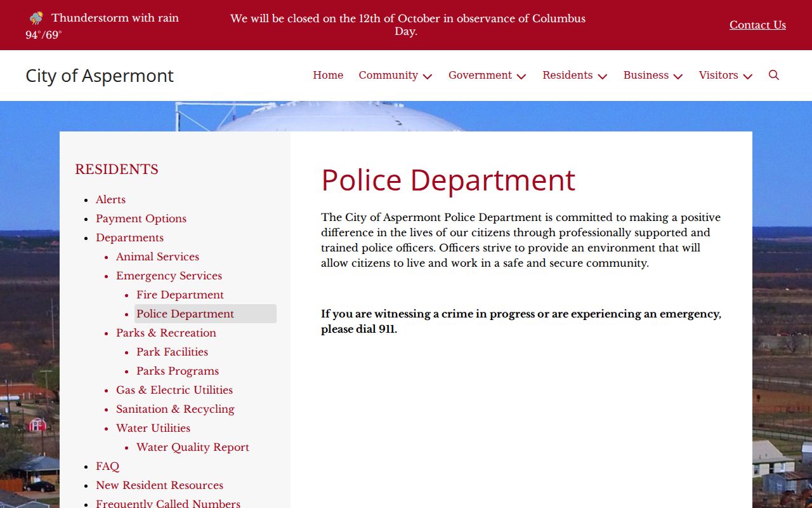Screen dimensions: 812x508
Task: Click the Contact Us link
Action: (757, 25)
